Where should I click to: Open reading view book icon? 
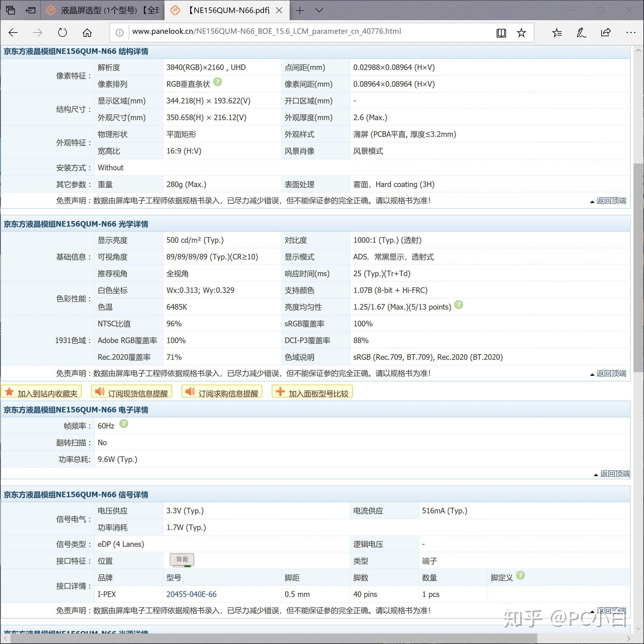pyautogui.click(x=501, y=33)
